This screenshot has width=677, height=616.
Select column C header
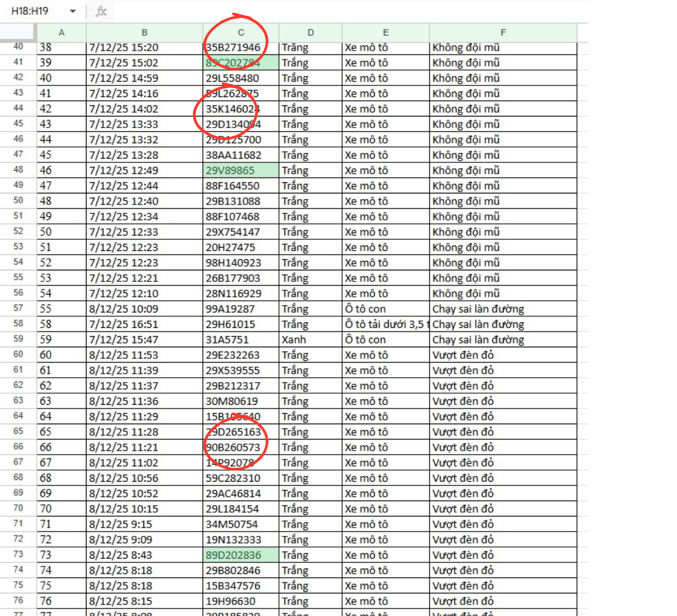241,33
